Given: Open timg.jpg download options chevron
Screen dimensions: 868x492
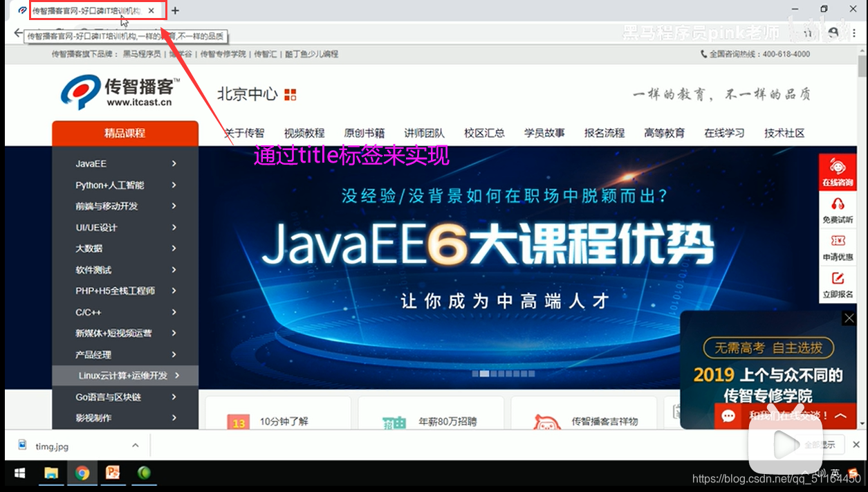Looking at the screenshot, I should (136, 446).
